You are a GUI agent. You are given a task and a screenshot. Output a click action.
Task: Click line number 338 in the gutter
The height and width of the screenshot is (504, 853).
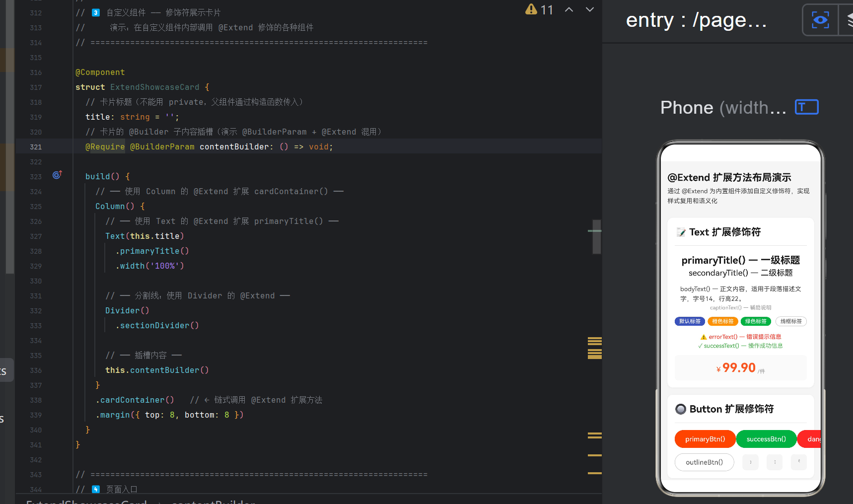pos(36,400)
